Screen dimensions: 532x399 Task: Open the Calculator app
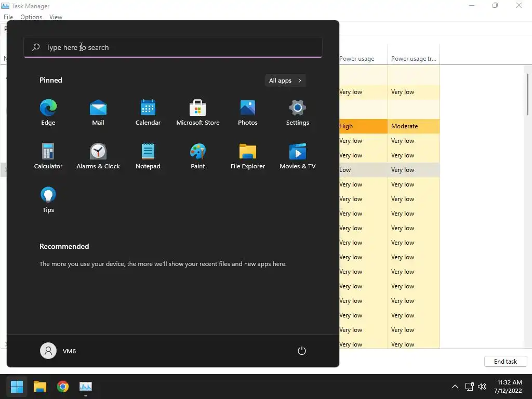48,156
